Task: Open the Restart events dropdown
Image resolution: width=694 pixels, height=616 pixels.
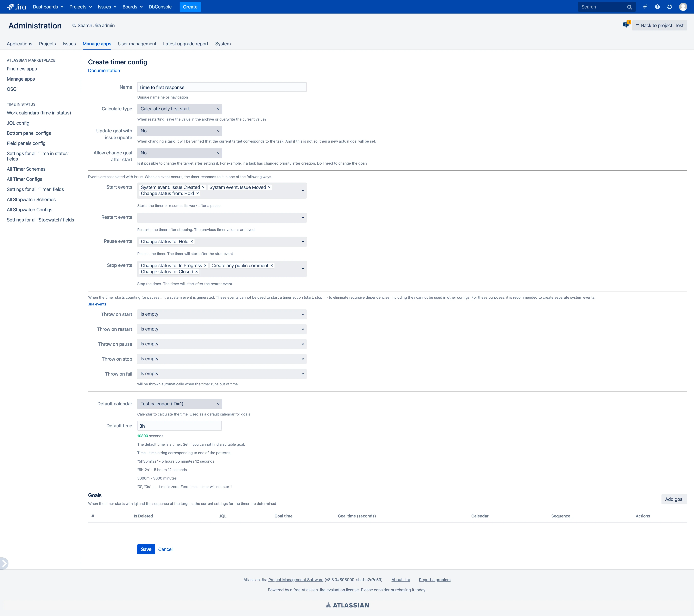Action: click(x=222, y=218)
